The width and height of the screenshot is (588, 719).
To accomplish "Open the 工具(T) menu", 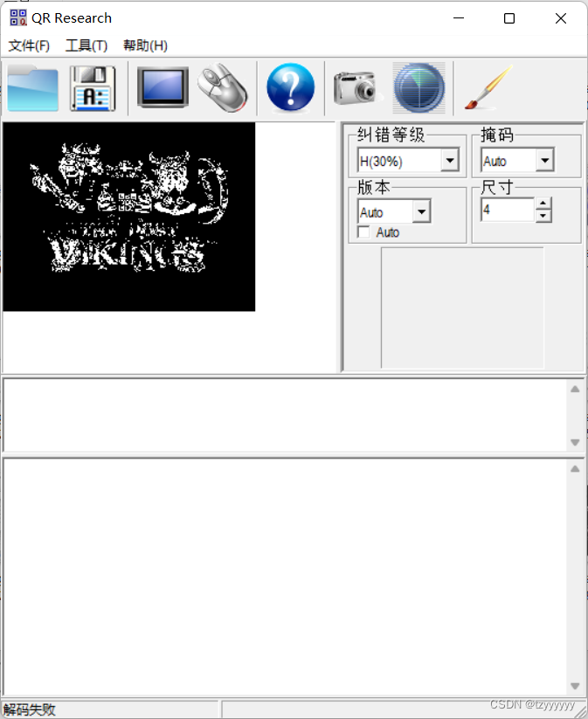I will [86, 45].
